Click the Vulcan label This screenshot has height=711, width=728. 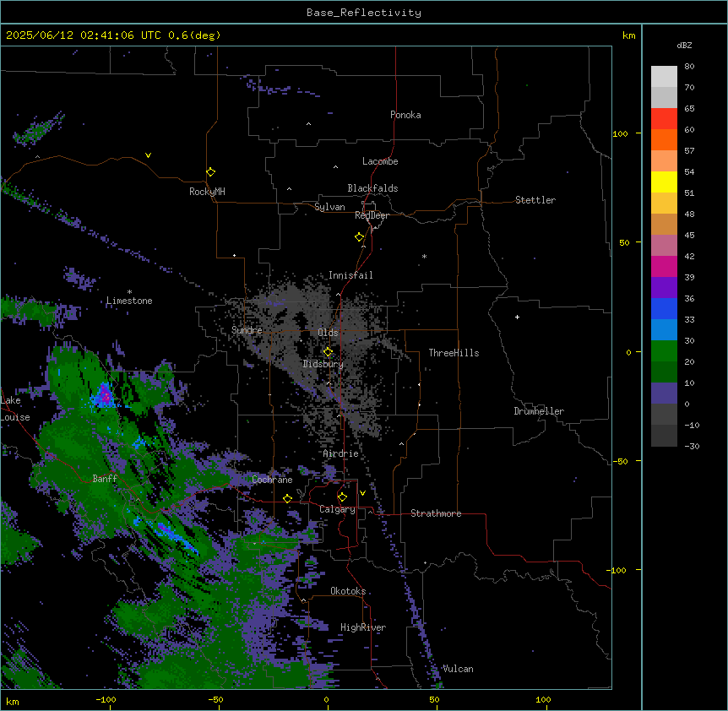(458, 669)
